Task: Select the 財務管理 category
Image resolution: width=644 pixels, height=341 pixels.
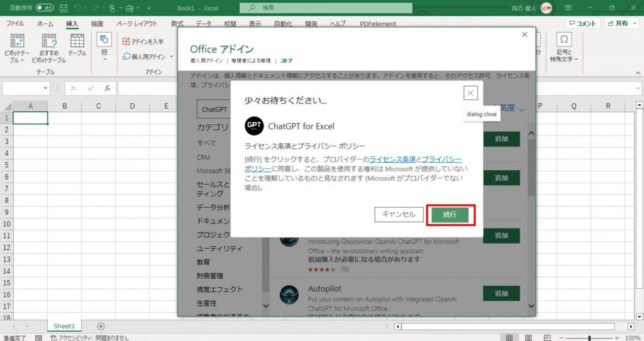Action: tap(210, 276)
